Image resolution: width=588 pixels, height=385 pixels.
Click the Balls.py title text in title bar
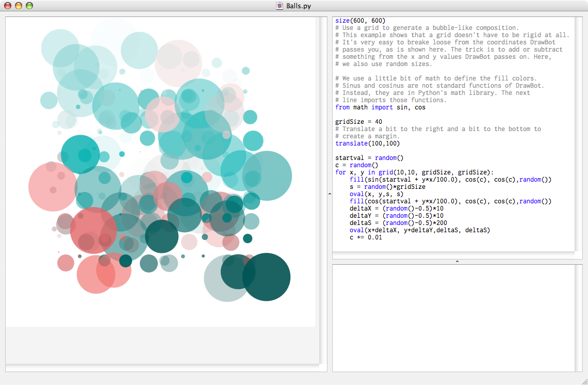point(299,6)
